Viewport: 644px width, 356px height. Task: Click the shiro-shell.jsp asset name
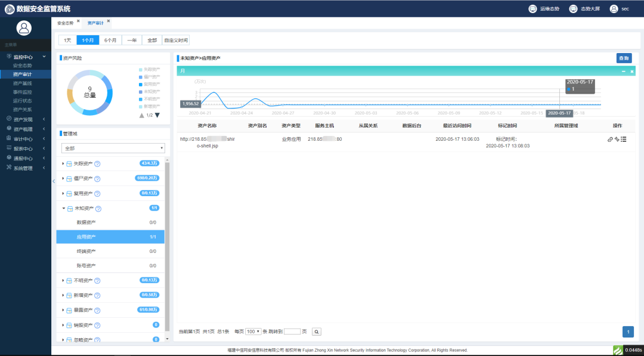click(208, 143)
